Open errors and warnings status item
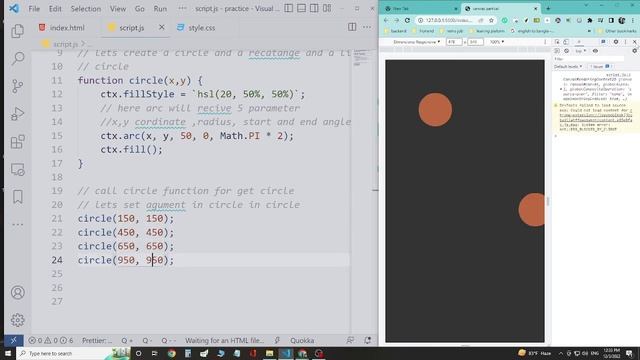Viewport: 640px width, 360px height. pyautogui.click(x=51, y=340)
